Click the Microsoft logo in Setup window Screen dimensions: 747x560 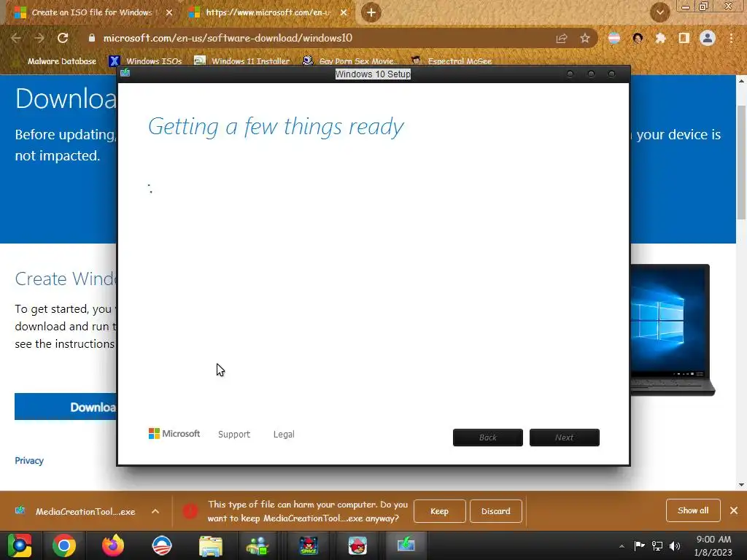point(174,434)
